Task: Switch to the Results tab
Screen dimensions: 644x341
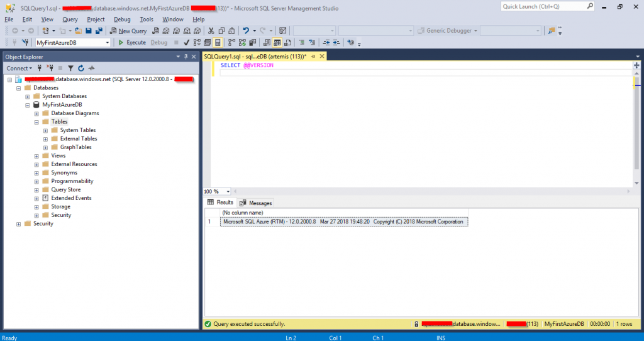Action: [x=221, y=202]
